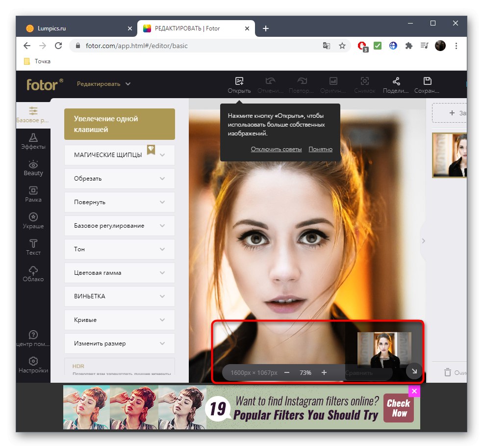Image resolution: width=483 pixels, height=448 pixels.
Task: Switch to the Lumpics.ru tab
Action: [x=77, y=28]
